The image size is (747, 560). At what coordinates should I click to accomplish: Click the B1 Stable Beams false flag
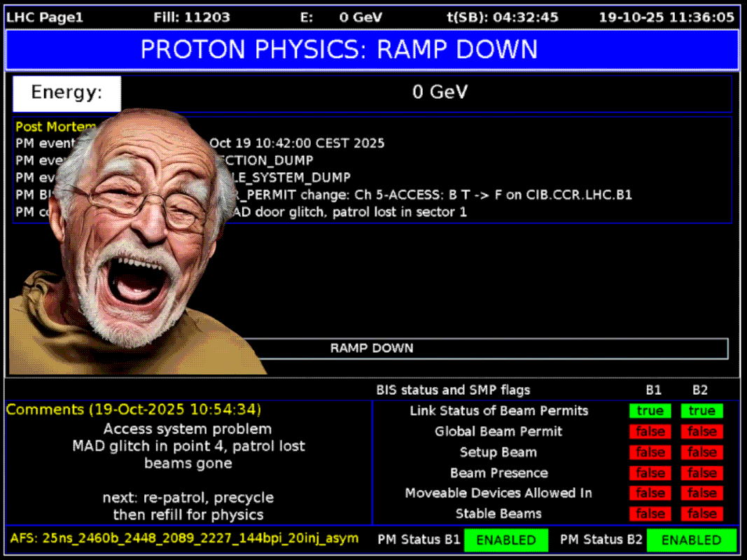point(650,514)
